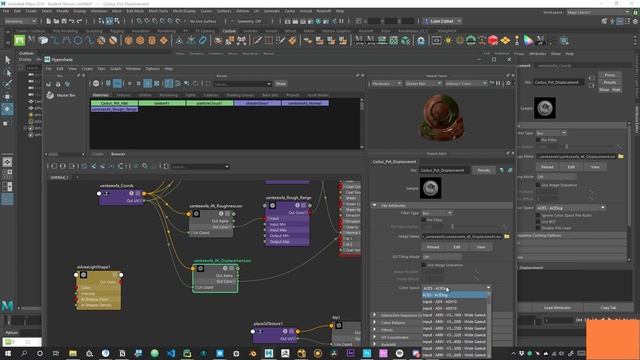Click View button in Property Editor
Screen dimensions: 640x360
(x=481, y=247)
